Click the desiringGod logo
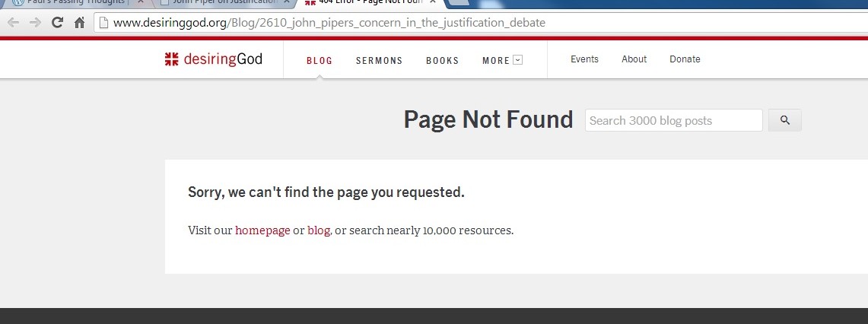 click(214, 59)
